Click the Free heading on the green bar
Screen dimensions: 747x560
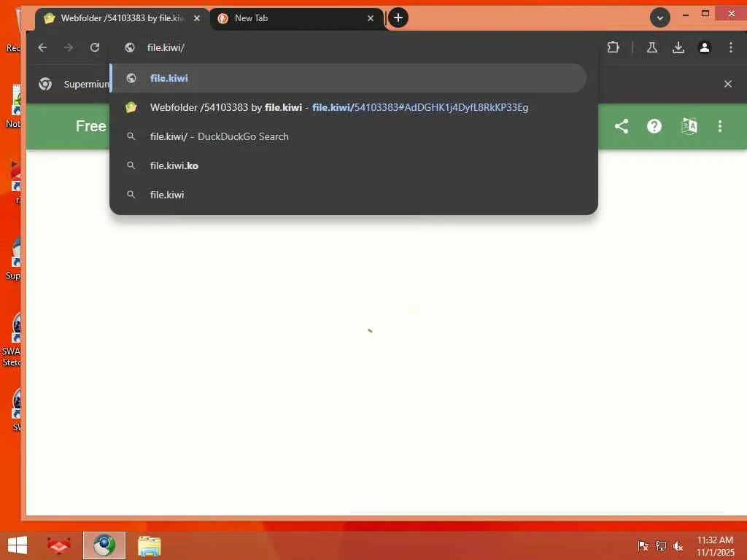point(90,125)
